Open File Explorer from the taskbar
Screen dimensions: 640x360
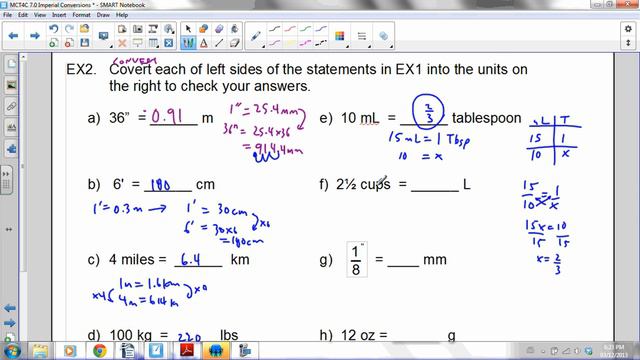coord(40,351)
